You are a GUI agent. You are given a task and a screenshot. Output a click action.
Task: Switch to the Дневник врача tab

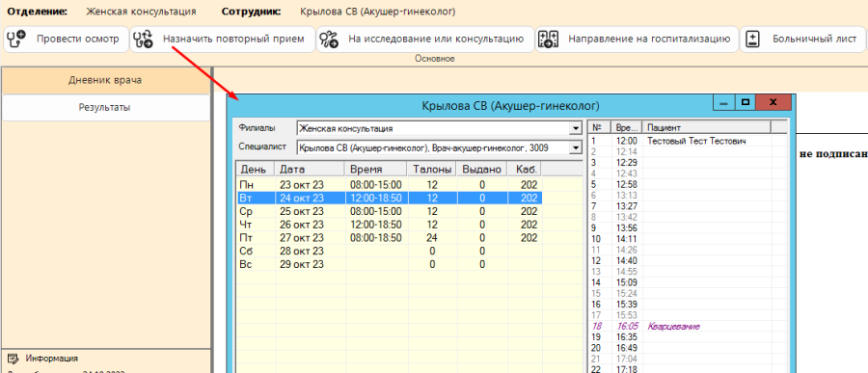[105, 80]
